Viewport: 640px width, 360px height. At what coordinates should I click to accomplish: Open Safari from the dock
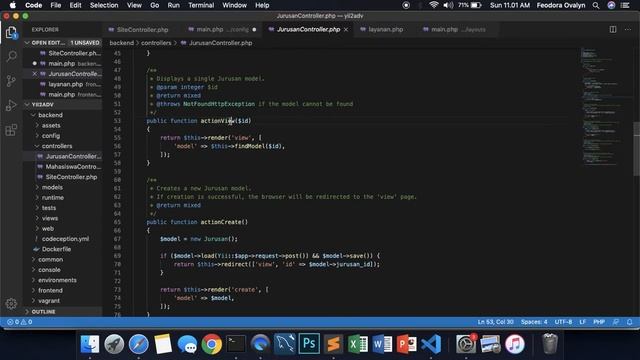pyautogui.click(x=138, y=344)
